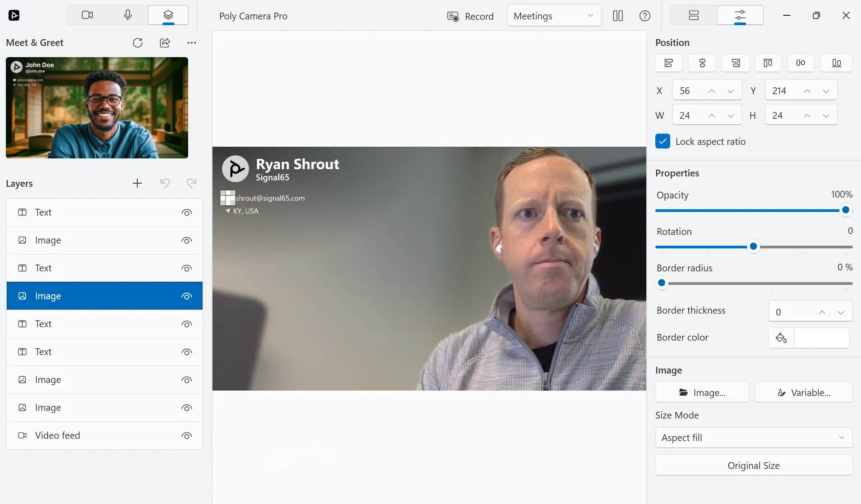Open the help question mark icon
861x504 pixels.
tap(645, 16)
